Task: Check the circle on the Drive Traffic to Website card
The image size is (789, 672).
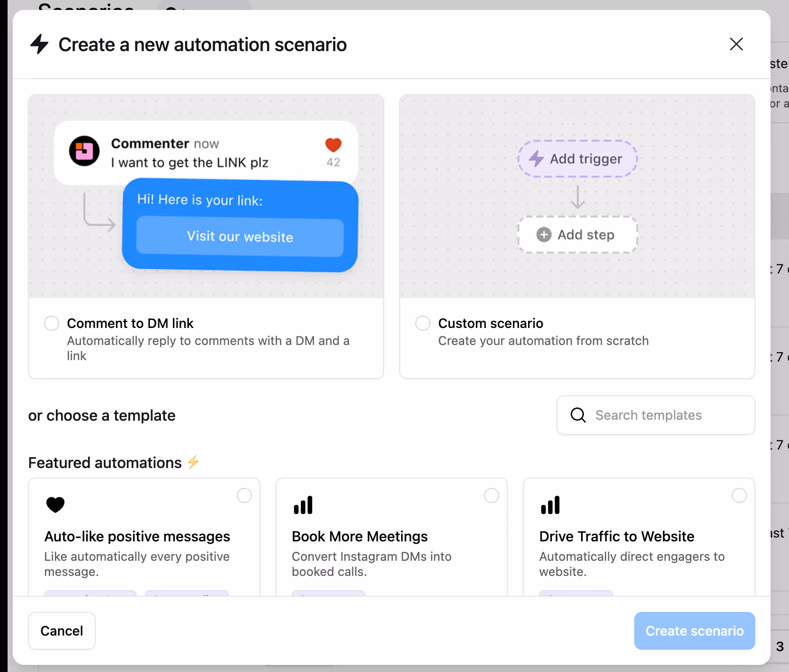Action: click(x=739, y=495)
